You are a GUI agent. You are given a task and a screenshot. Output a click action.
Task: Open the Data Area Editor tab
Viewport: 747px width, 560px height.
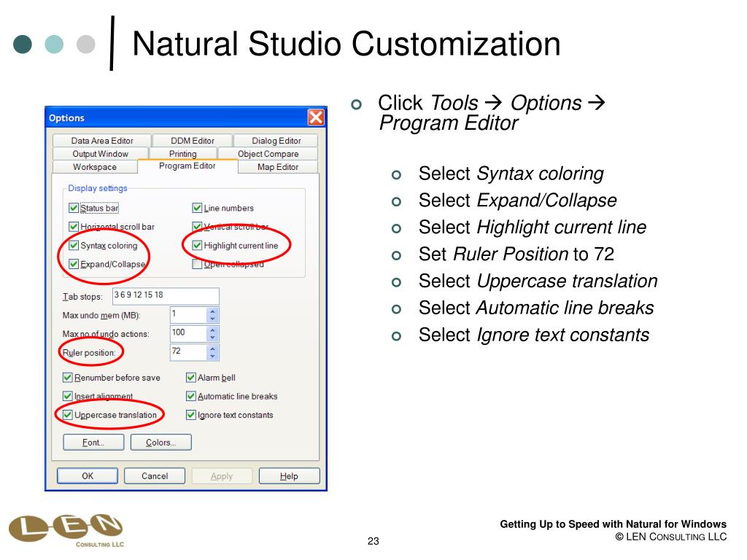tap(102, 141)
